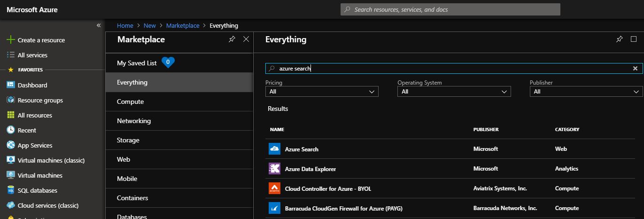Viewport: 644px width, 219px height.
Task: Select the Web category
Action: click(179, 159)
